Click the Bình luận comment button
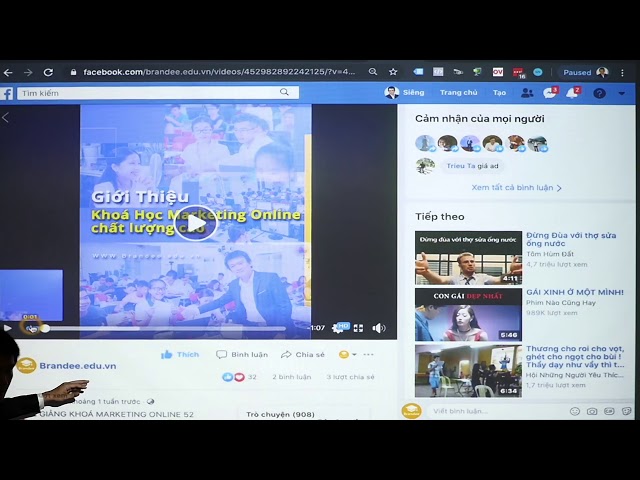 coord(242,354)
